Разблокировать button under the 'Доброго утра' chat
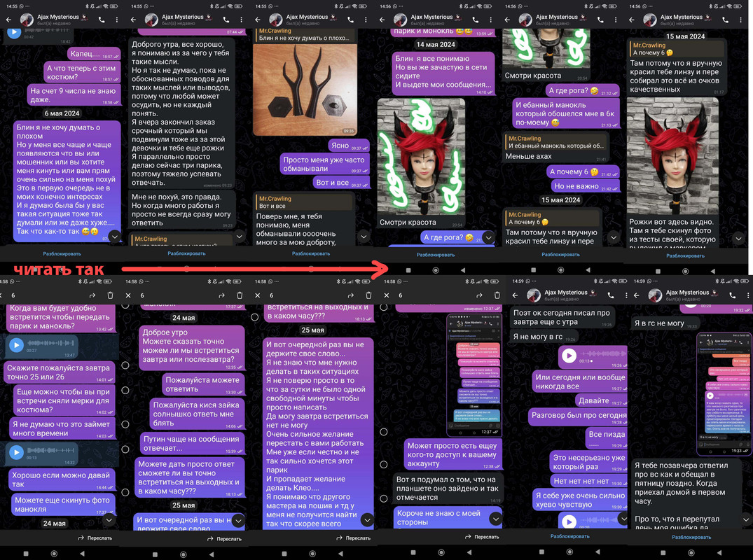This screenshot has width=753, height=560. [187, 253]
